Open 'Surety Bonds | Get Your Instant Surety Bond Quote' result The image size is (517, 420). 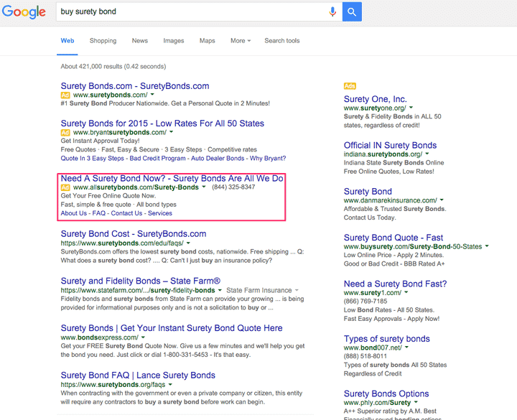(x=172, y=328)
